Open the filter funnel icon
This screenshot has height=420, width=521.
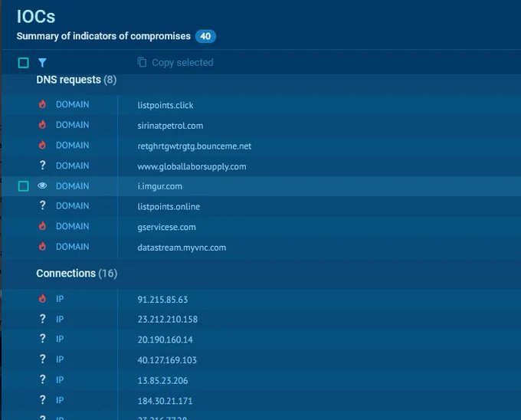(42, 63)
